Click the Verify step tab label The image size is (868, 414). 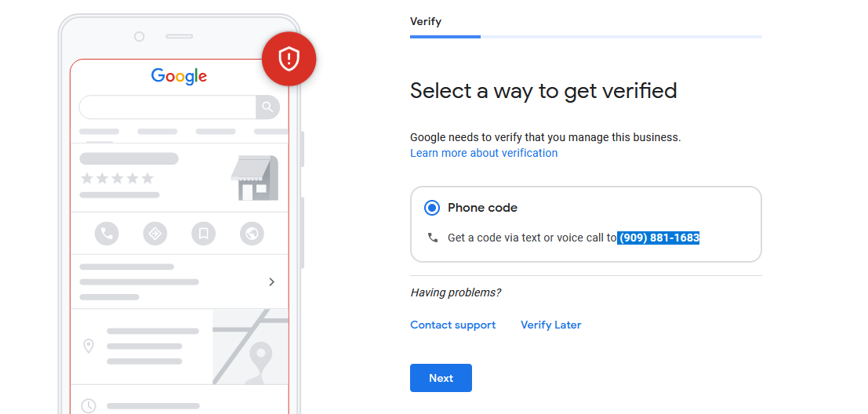[x=426, y=22]
